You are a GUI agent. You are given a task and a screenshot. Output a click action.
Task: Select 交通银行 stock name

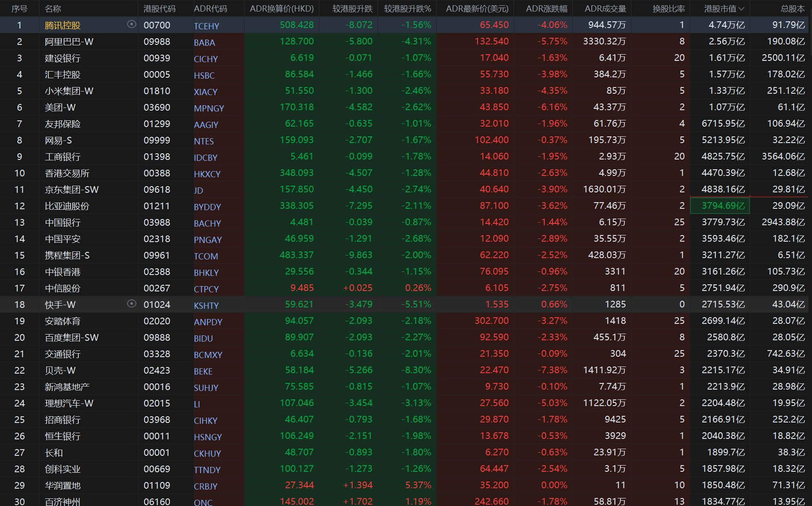(x=63, y=354)
